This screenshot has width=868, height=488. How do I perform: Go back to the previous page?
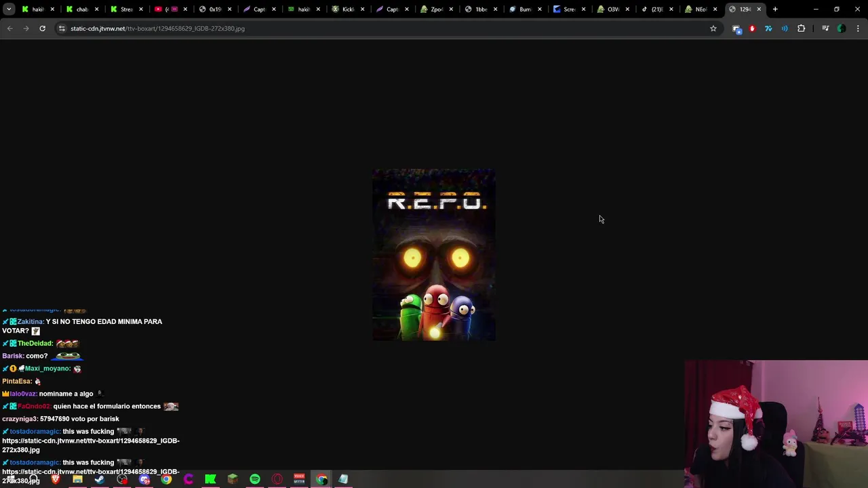click(9, 28)
